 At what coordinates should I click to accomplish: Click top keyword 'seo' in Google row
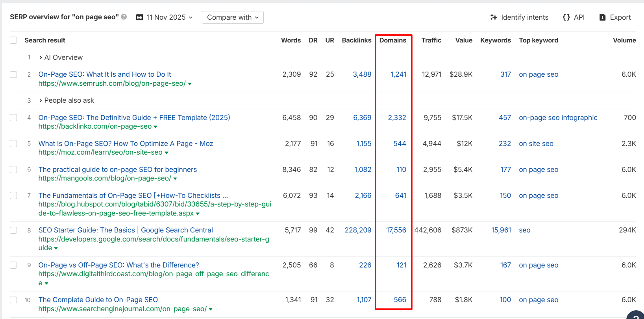tap(525, 230)
